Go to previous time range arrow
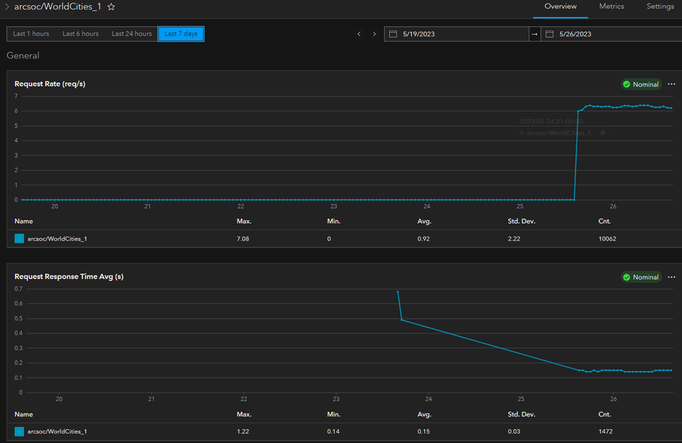Image resolution: width=682 pixels, height=443 pixels. (x=359, y=34)
